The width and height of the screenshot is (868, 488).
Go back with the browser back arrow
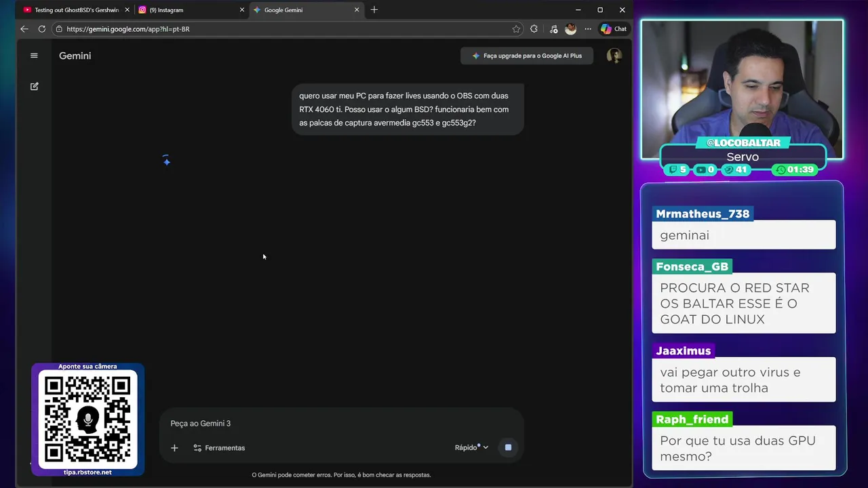point(24,29)
